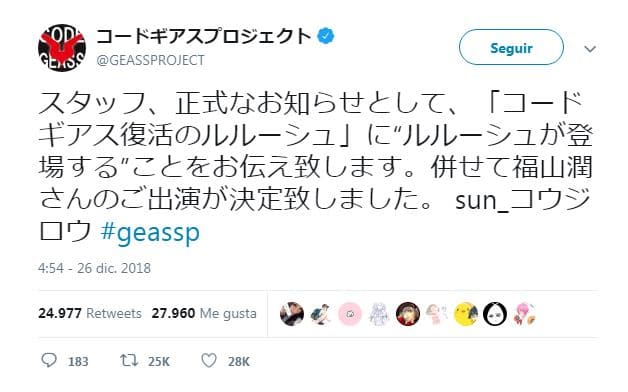
Task: Click the reply speech bubble icon
Action: (x=49, y=360)
